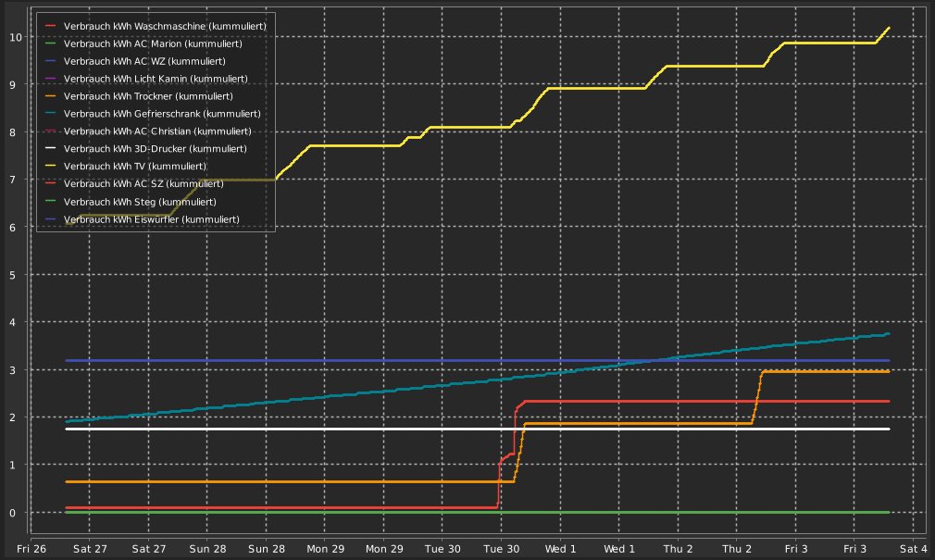Click the white line icon beside 3D-Drucker legend
This screenshot has width=935, height=560.
[51, 149]
